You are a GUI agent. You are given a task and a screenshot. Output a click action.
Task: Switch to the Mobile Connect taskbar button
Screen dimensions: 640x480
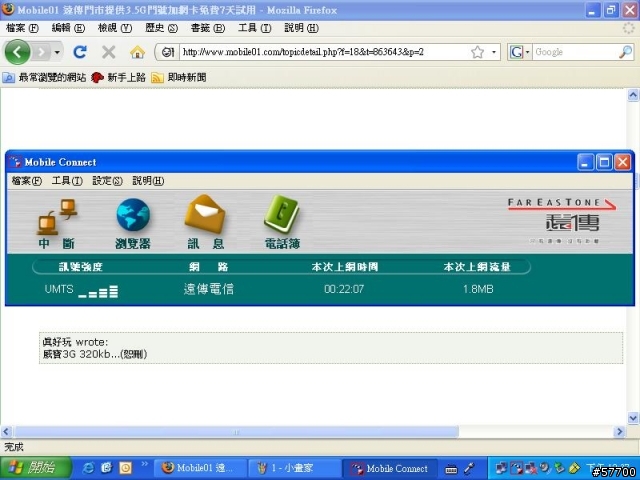point(389,468)
